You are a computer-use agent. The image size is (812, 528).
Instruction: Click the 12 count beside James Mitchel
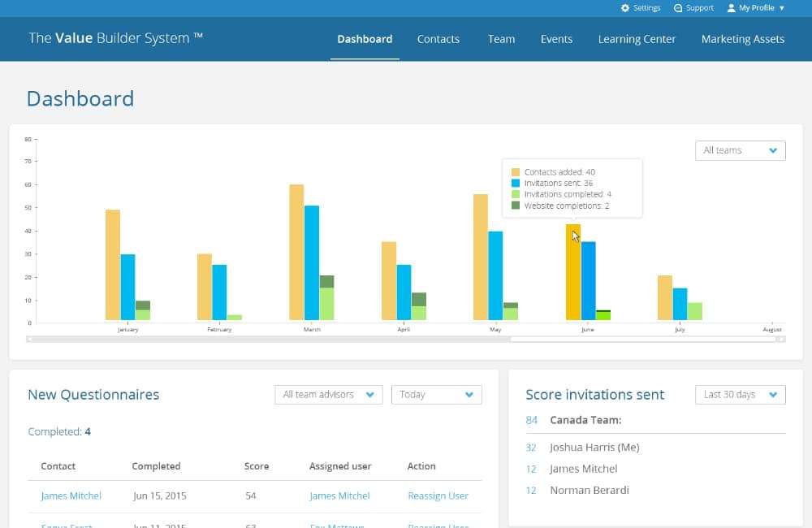pos(531,469)
